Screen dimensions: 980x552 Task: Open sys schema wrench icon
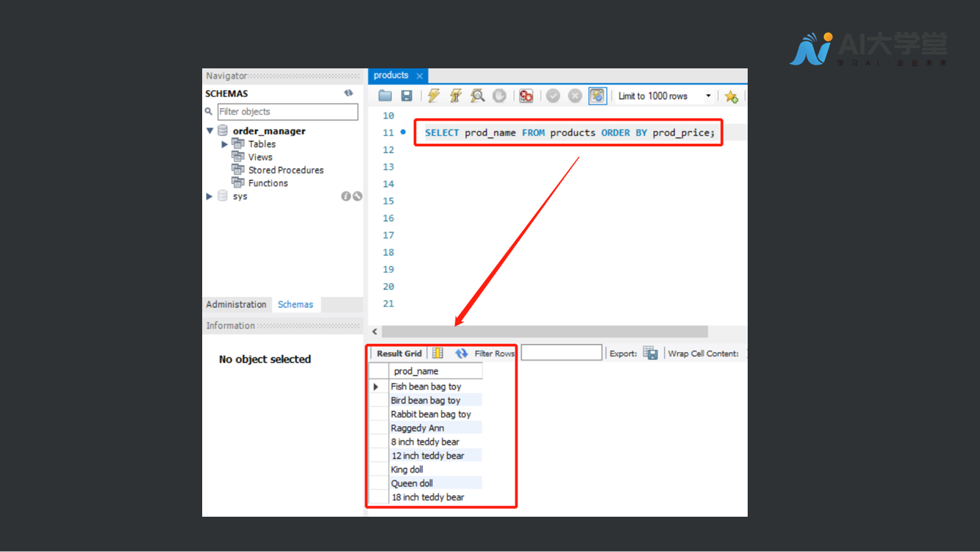(357, 196)
